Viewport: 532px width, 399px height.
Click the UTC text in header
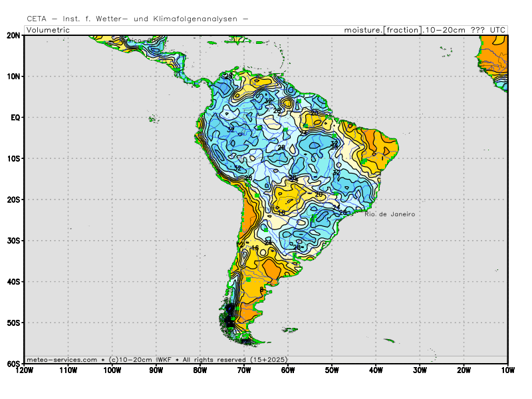coord(497,30)
